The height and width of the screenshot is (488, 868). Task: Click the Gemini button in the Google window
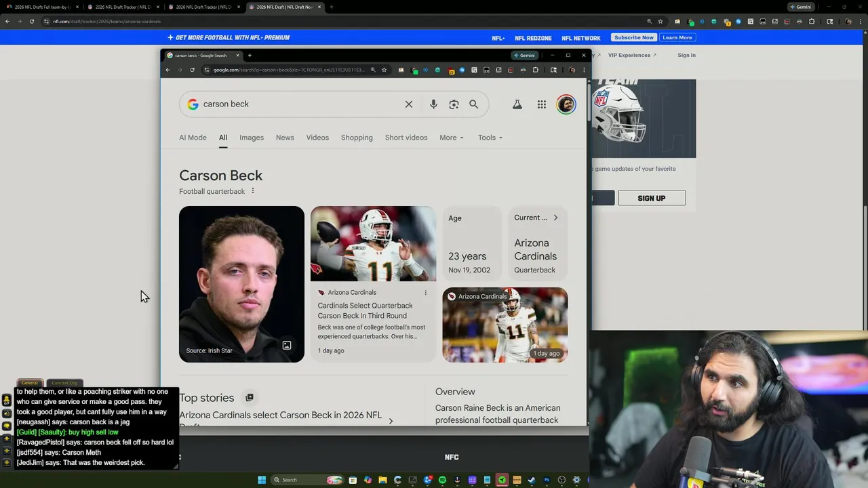526,56
